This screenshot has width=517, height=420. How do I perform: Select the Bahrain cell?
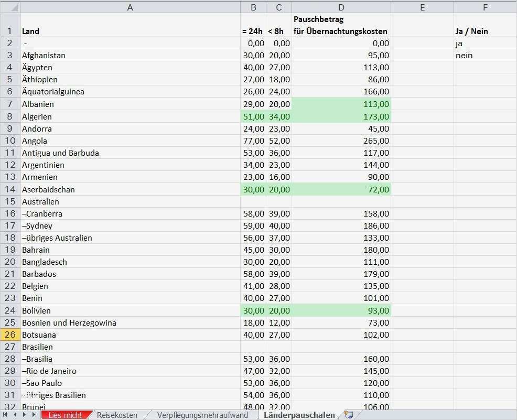[130, 250]
